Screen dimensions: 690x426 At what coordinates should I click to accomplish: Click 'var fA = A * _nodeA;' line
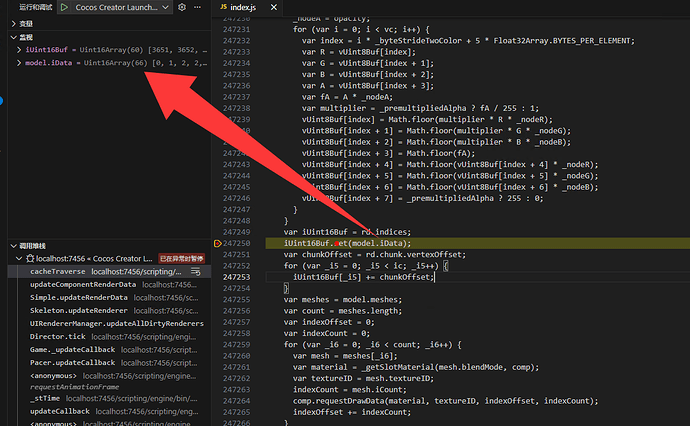347,97
